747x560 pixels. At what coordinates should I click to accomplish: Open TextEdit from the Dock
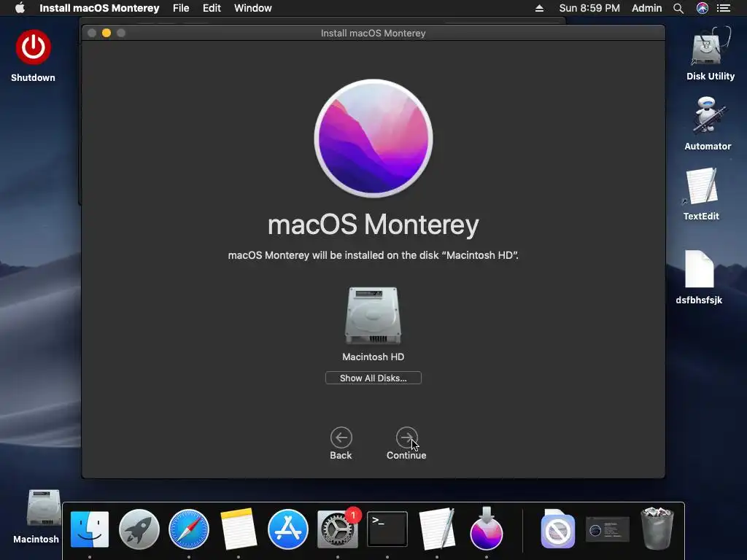pyautogui.click(x=436, y=529)
